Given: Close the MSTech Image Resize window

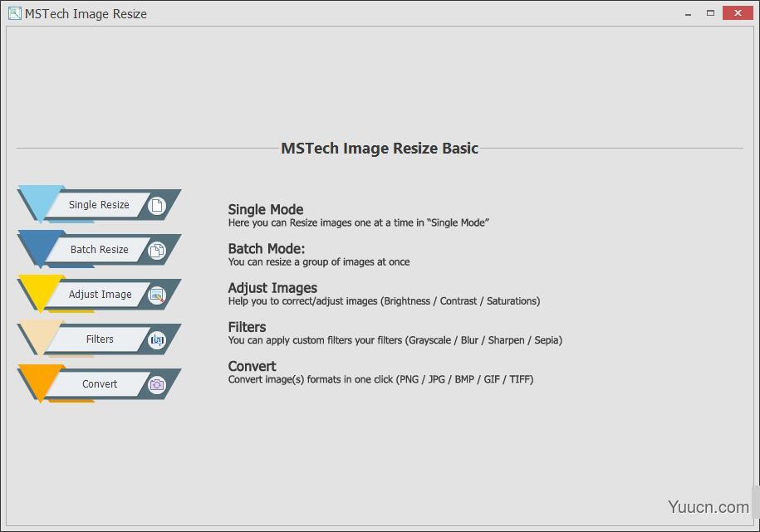Looking at the screenshot, I should (738, 13).
